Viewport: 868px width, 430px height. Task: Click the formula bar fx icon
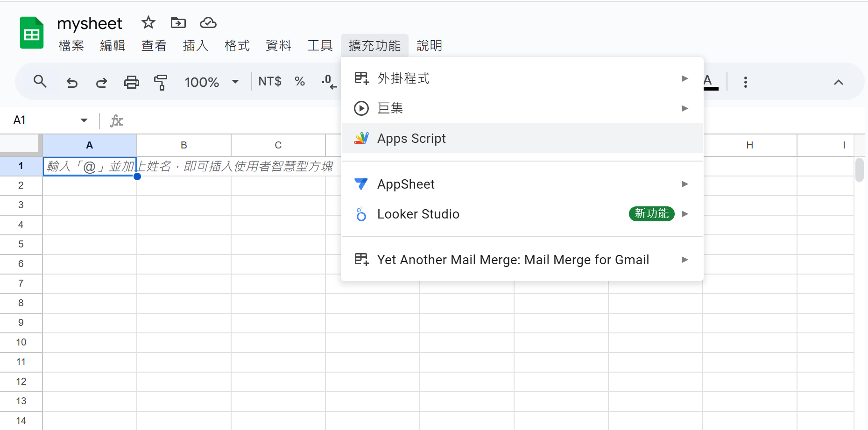(116, 121)
